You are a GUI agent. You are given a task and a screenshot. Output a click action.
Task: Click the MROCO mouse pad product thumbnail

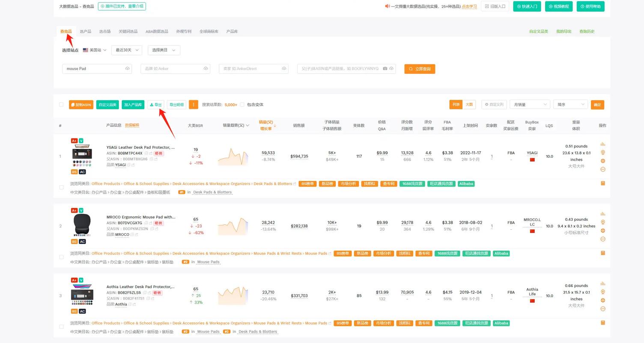pos(82,225)
